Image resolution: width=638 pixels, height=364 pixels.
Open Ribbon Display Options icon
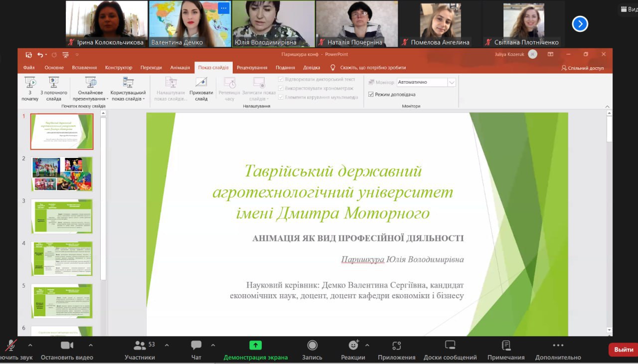pyautogui.click(x=550, y=54)
